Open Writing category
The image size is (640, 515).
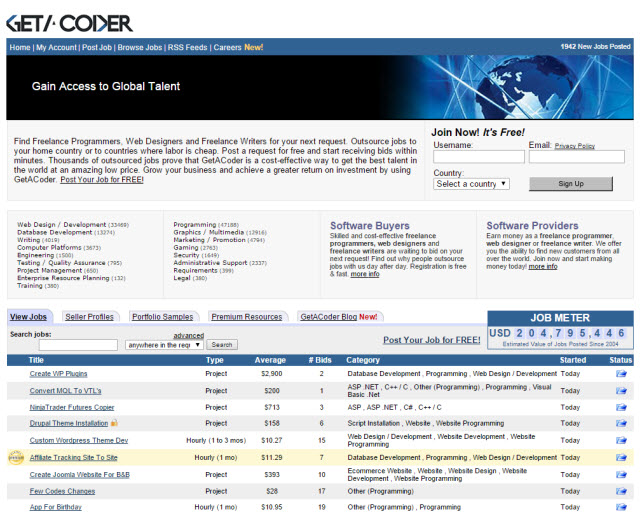pyautogui.click(x=28, y=240)
